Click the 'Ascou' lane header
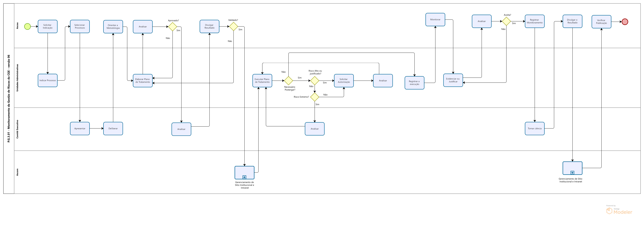Image resolution: width=644 pixels, height=231 pixels. pos(17,26)
